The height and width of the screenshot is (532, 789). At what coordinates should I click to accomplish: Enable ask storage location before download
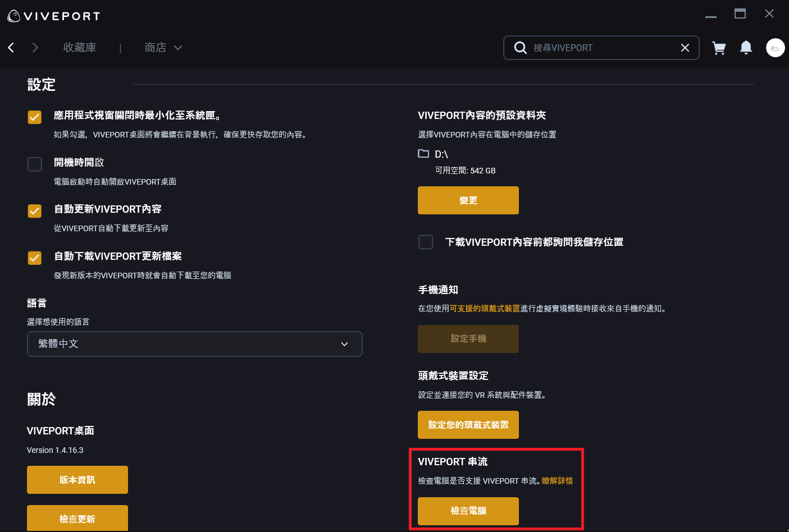coord(426,242)
